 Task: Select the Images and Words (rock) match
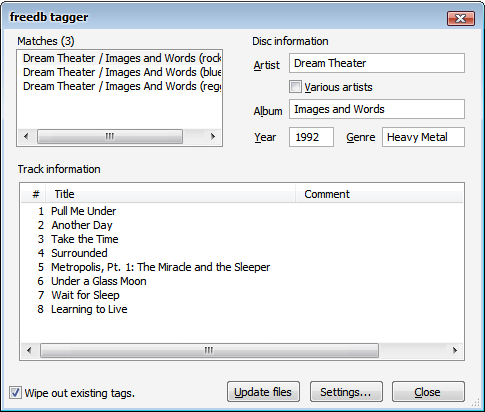122,58
